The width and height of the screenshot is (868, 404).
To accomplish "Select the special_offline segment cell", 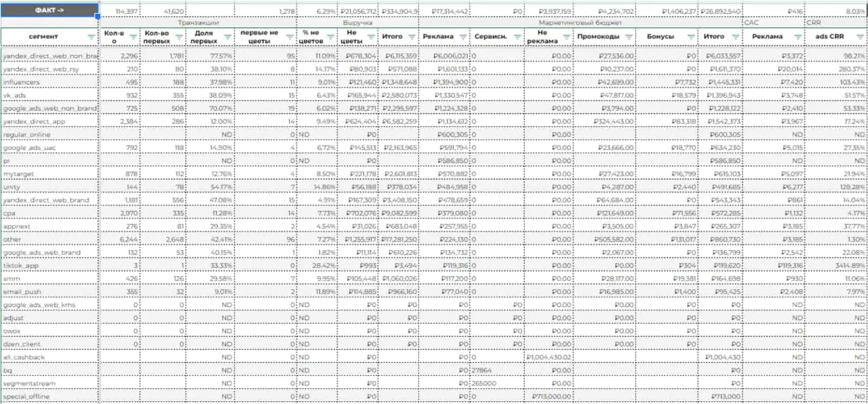I will (x=50, y=396).
